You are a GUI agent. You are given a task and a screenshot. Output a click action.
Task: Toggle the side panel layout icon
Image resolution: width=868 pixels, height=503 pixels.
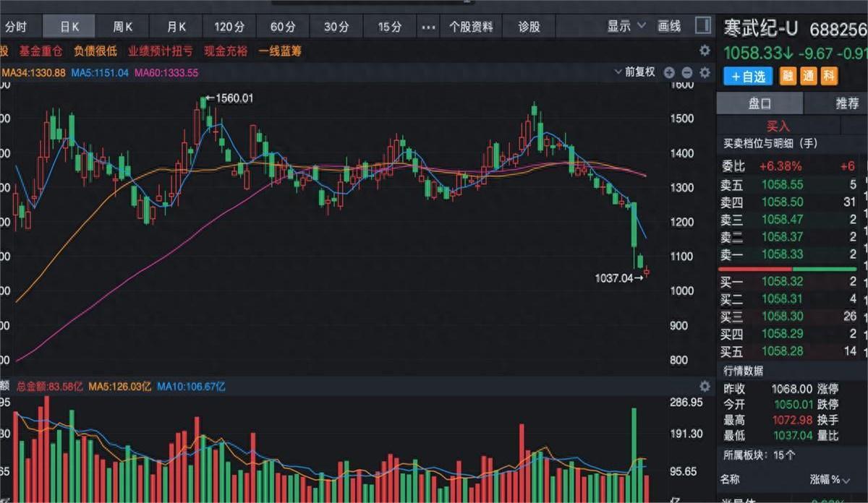pos(702,26)
